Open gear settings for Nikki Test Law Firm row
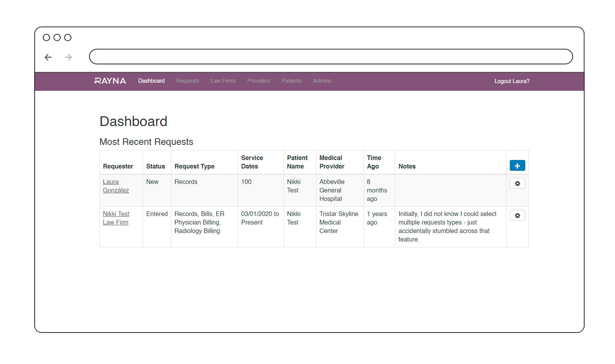615x364 pixels. [x=517, y=215]
